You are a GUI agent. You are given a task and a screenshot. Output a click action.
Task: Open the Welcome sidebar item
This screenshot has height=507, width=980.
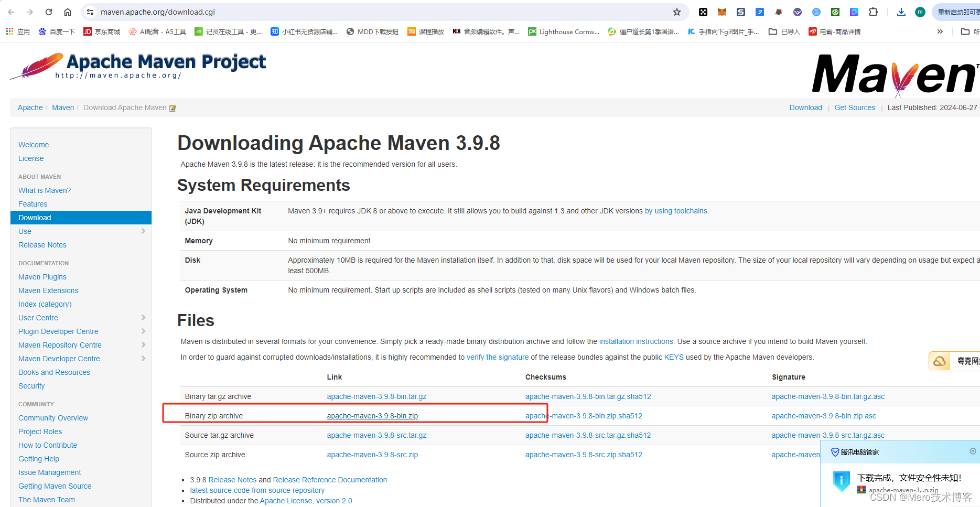click(x=34, y=145)
